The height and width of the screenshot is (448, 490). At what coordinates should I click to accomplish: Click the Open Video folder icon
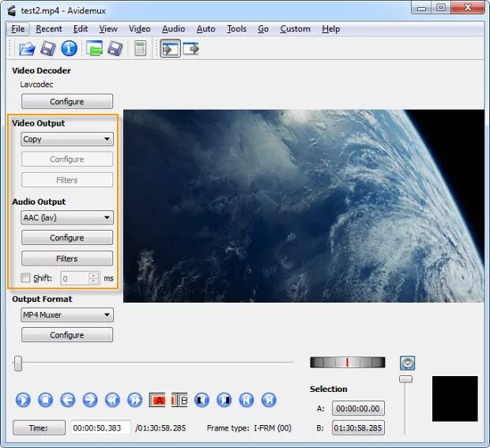point(27,49)
